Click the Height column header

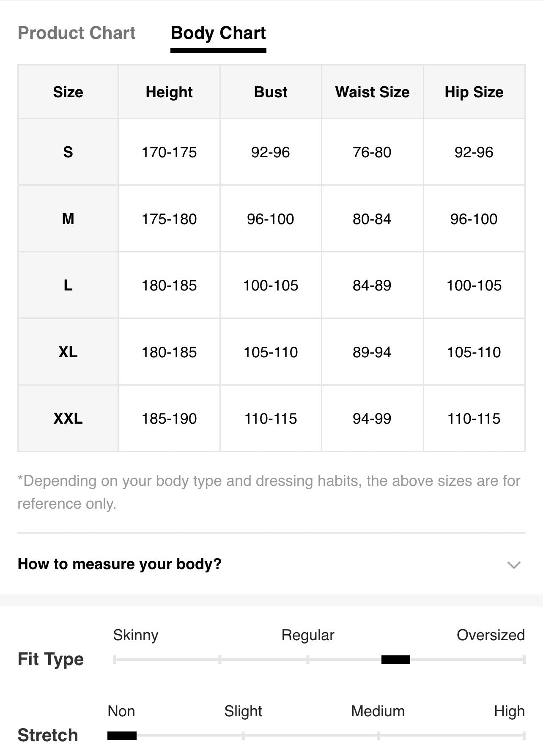pyautogui.click(x=169, y=92)
